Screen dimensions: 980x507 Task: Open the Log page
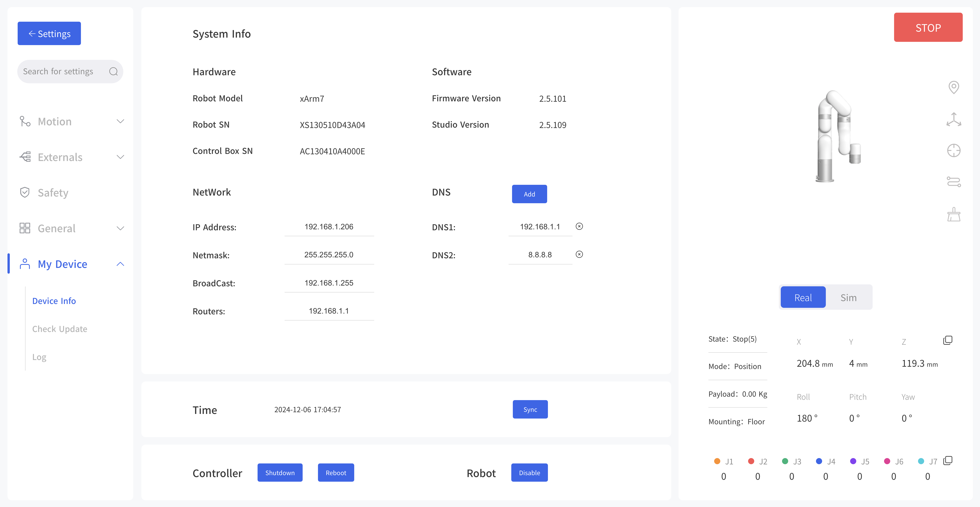[39, 357]
